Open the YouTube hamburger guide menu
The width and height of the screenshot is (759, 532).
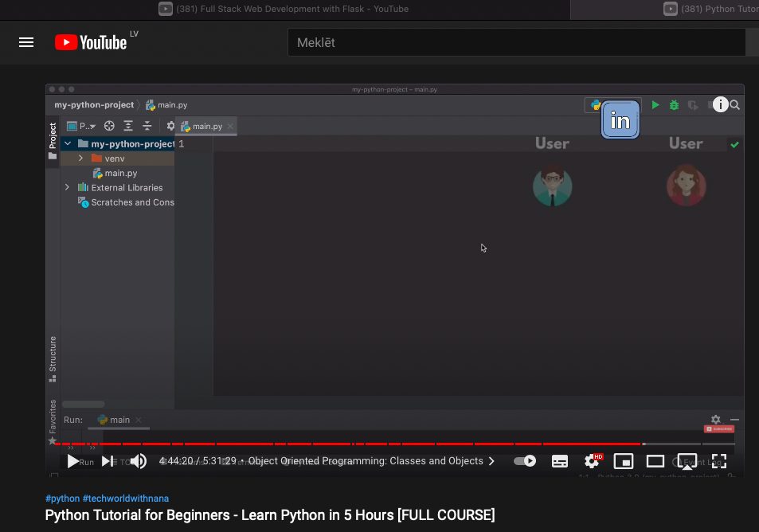click(x=26, y=42)
